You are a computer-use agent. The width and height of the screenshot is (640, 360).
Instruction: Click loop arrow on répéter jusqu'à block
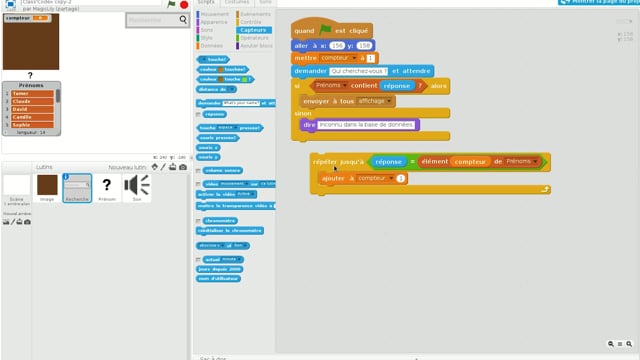545,189
